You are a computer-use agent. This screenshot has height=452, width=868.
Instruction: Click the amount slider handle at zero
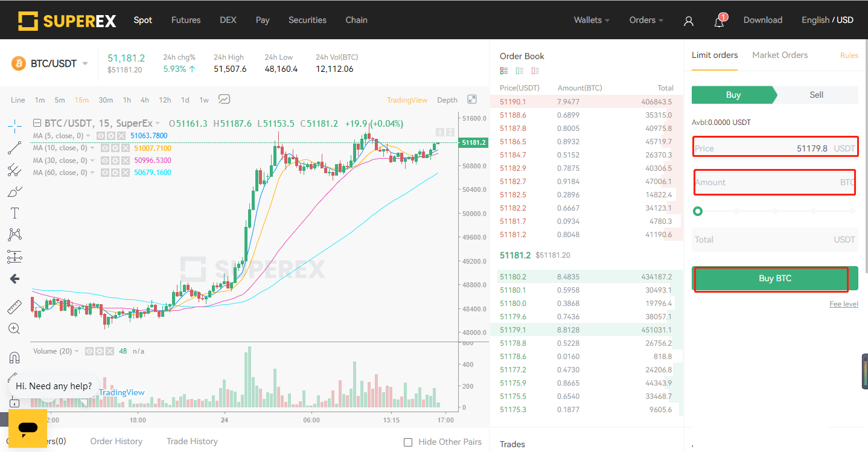[x=698, y=211]
